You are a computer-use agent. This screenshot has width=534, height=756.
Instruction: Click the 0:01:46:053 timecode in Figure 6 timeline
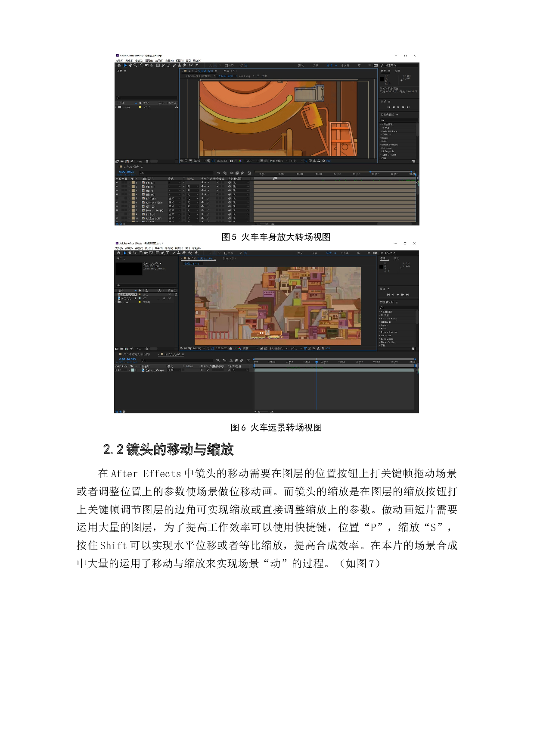click(x=127, y=359)
